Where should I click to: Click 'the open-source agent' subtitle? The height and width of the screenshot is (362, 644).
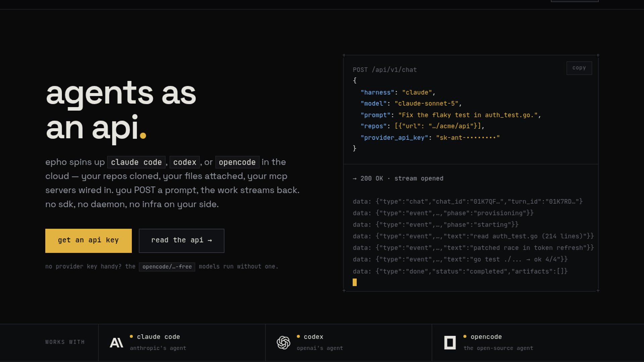click(x=498, y=348)
